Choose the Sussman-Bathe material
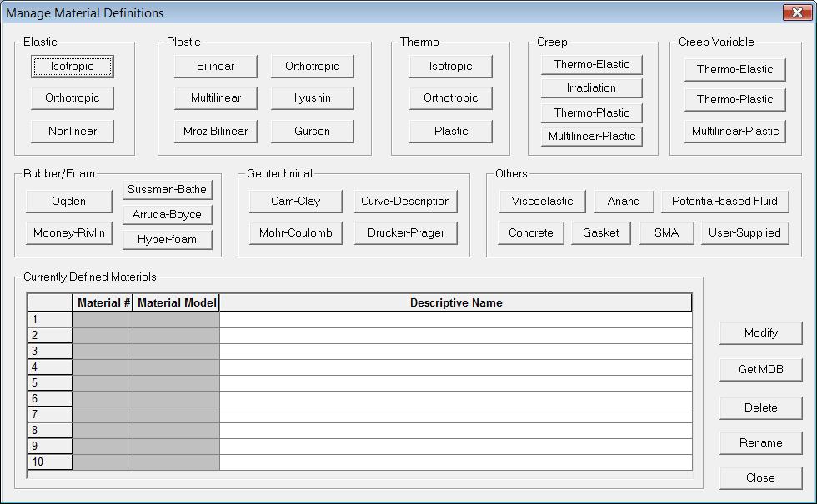 pyautogui.click(x=168, y=190)
